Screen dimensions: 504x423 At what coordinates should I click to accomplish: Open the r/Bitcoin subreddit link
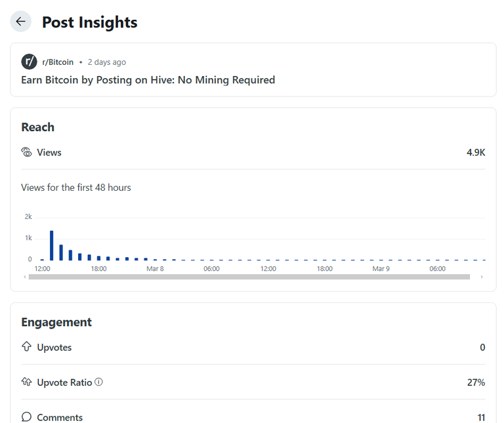pos(58,62)
